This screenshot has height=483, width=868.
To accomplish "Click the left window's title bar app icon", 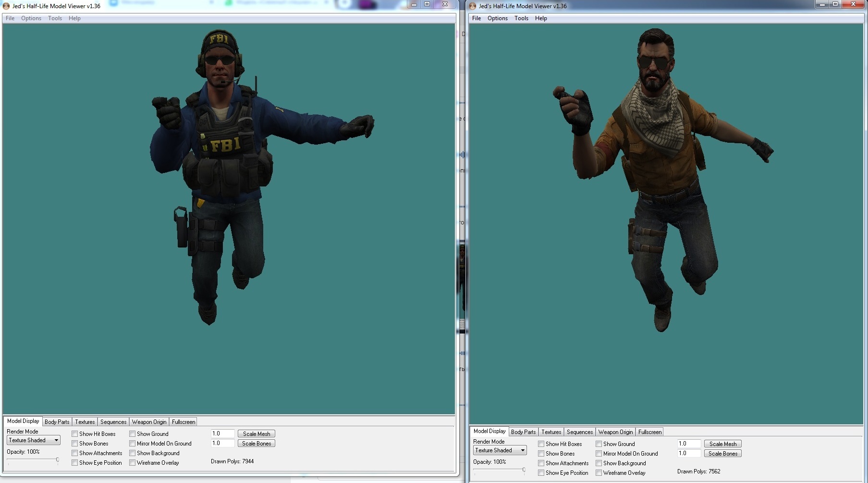I will 6,6.
